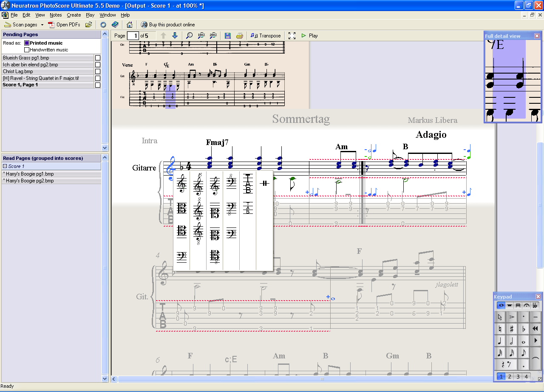Screen dimensions: 544x392
Task: Tick checkbox for Ravel String Quartet tif
Action: [x=98, y=78]
